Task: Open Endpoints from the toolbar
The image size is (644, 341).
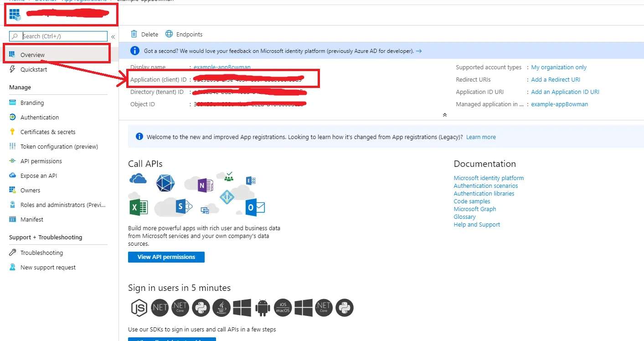Action: point(184,34)
